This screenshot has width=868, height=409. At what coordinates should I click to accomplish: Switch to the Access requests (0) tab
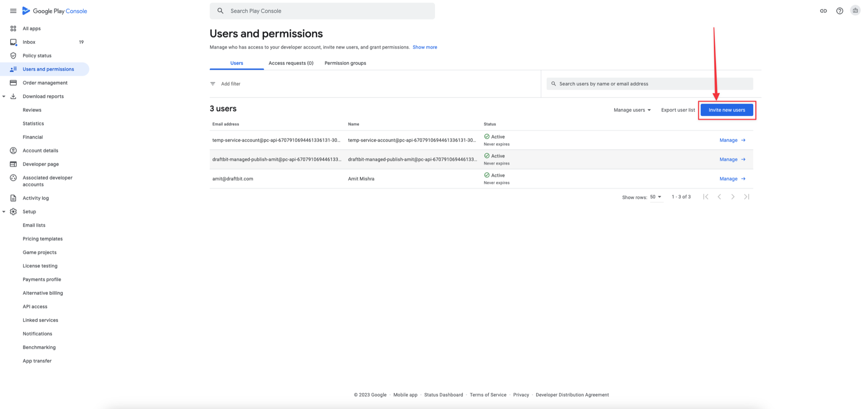291,63
